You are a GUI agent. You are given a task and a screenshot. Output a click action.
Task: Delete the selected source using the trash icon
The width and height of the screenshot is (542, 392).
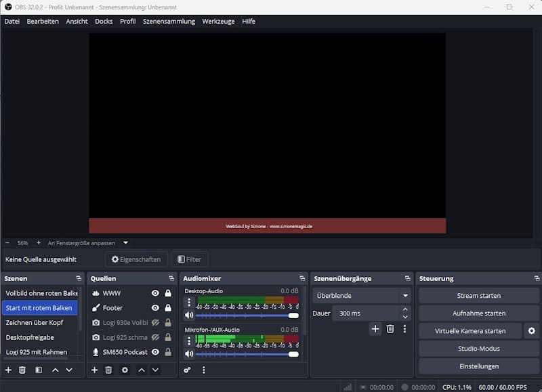tap(108, 370)
